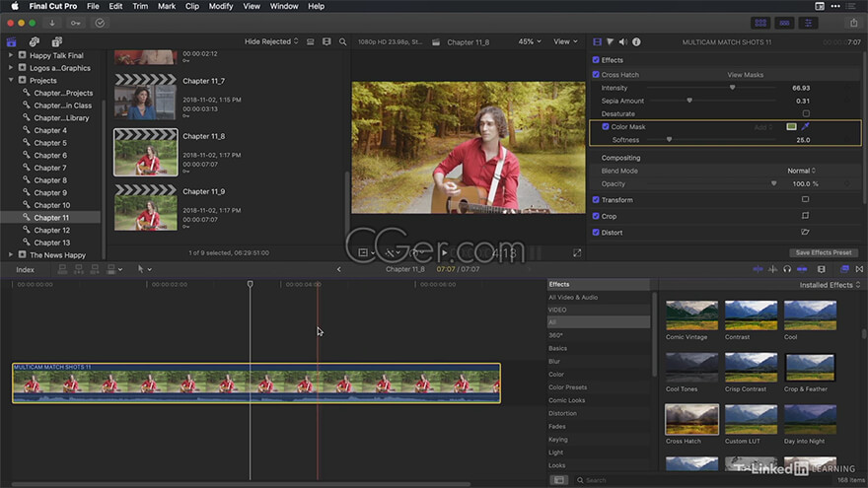Open the keyword editor key icon
Screen dimensions: 868x488
point(75,23)
